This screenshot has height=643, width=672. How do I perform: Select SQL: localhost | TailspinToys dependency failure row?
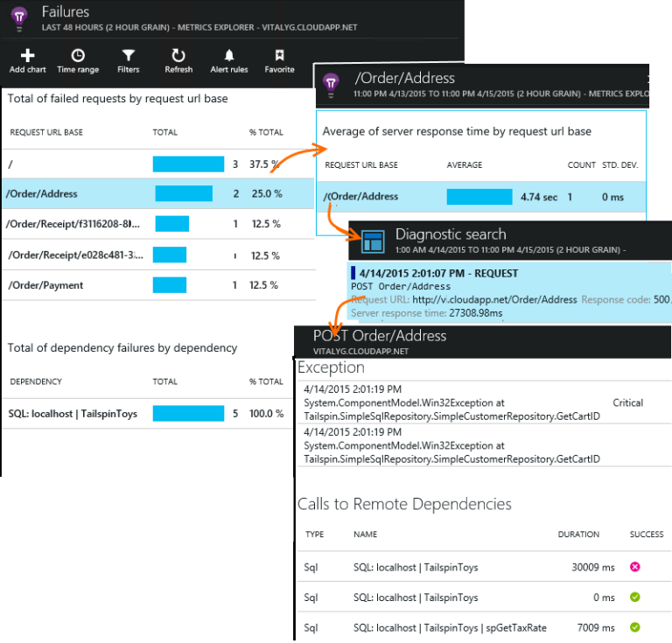coord(148,414)
